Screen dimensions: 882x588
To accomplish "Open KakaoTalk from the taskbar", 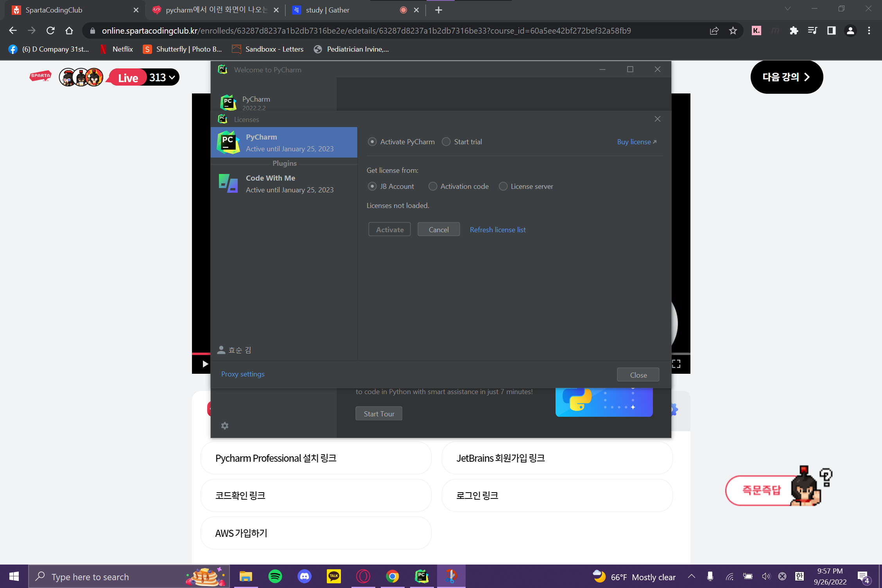I will (334, 576).
